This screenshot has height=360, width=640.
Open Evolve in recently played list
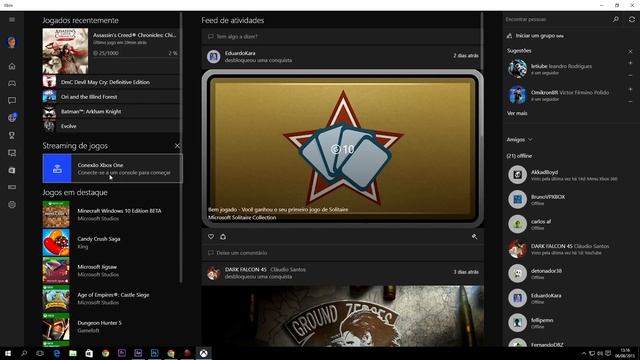click(111, 126)
